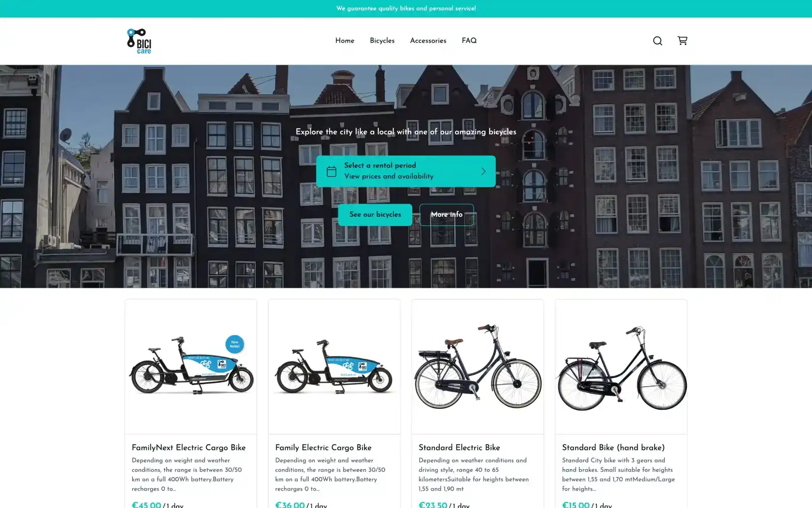Open the Accessories page
The height and width of the screenshot is (508, 812).
coord(428,41)
